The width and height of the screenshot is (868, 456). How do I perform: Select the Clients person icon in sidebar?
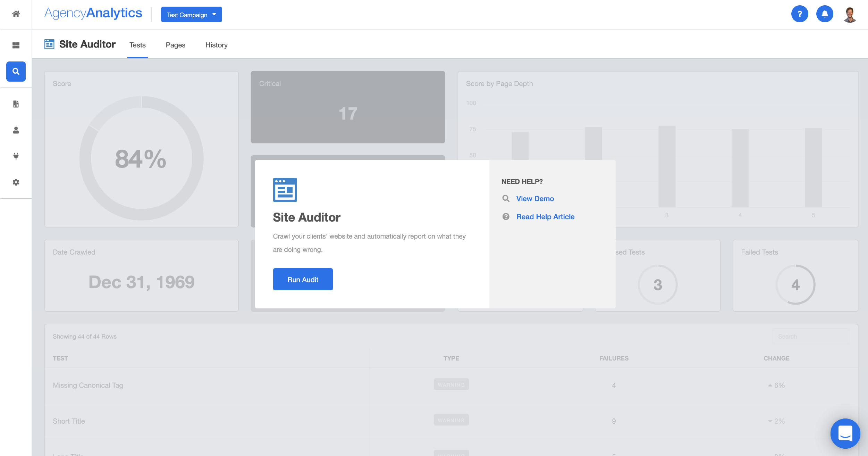pyautogui.click(x=16, y=130)
